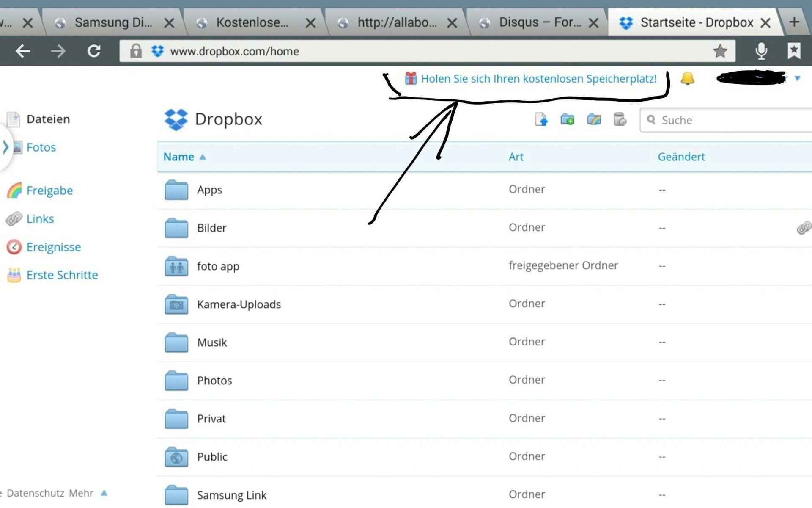Image resolution: width=812 pixels, height=508 pixels.
Task: Open the Bilder folder name
Action: 211,228
